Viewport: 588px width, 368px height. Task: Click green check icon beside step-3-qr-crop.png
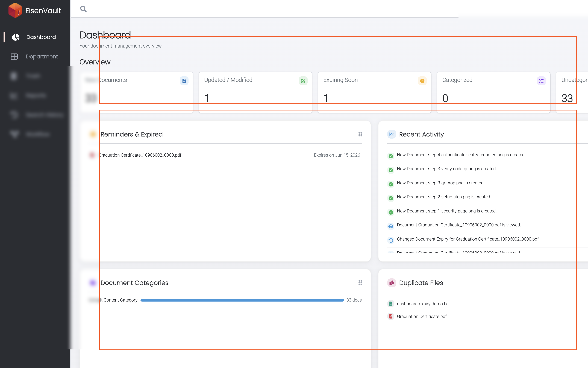click(x=391, y=184)
